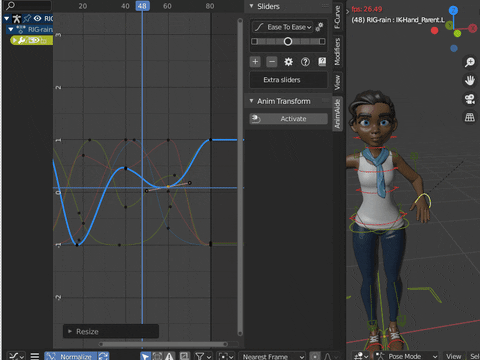
Task: Toggle the camera view icon
Action: (x=470, y=99)
